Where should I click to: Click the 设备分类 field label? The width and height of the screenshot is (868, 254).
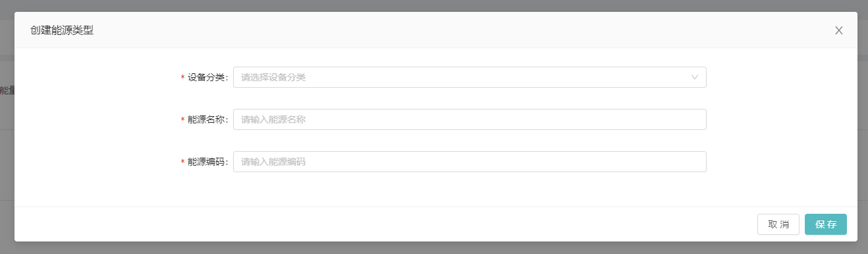point(207,77)
